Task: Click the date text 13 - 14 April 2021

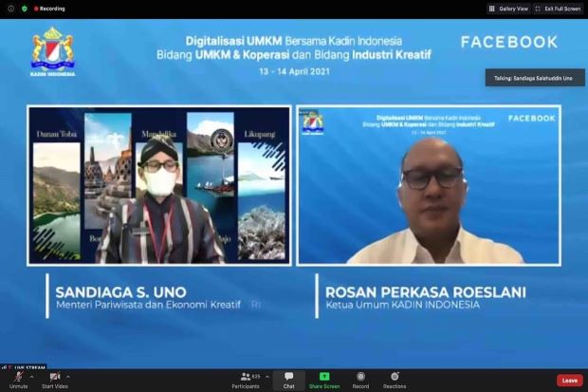Action: click(294, 71)
